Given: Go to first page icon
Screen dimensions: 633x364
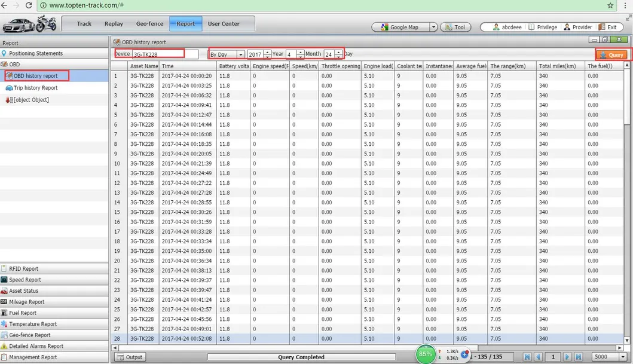Looking at the screenshot, I should coord(527,357).
